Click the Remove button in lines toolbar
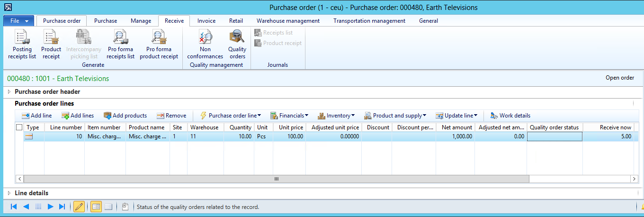This screenshot has height=217, width=644. tap(171, 116)
